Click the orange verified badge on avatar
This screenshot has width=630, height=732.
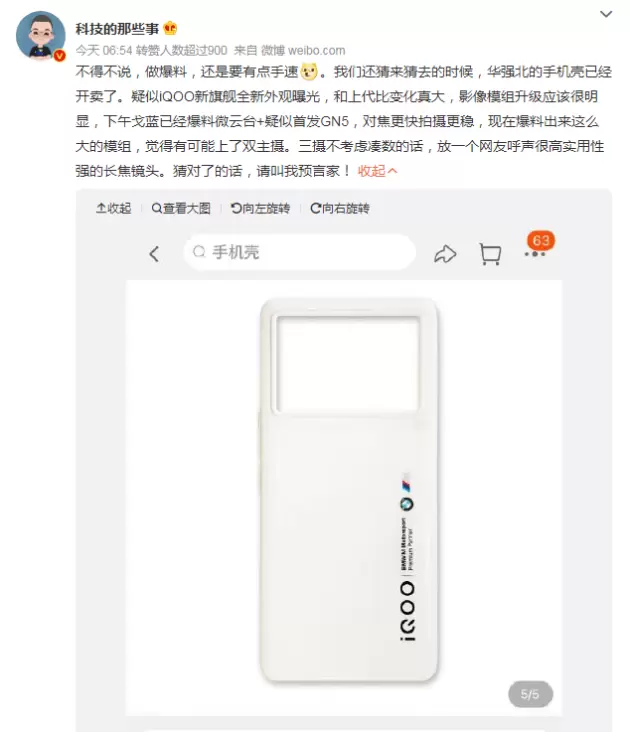pos(59,56)
